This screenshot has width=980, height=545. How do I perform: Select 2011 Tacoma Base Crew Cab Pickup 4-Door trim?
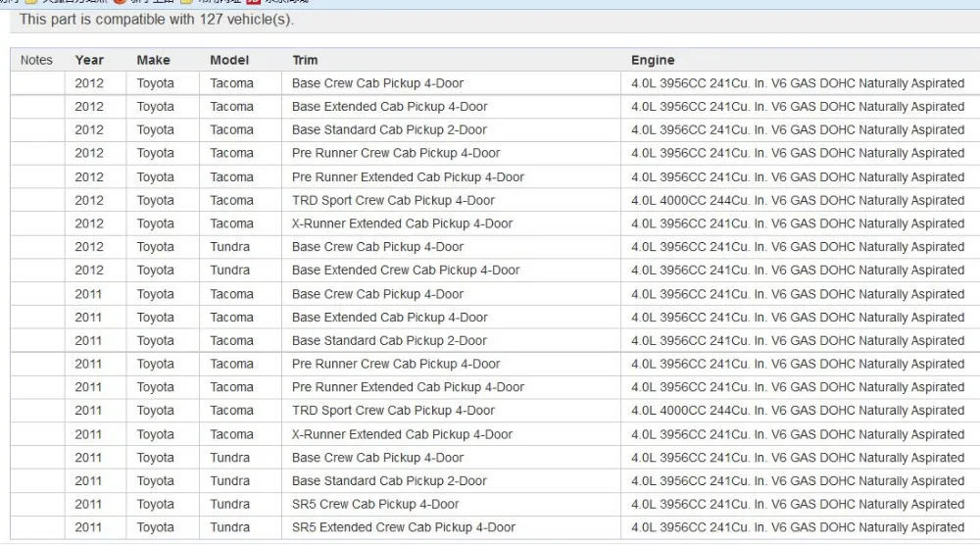[x=377, y=294]
